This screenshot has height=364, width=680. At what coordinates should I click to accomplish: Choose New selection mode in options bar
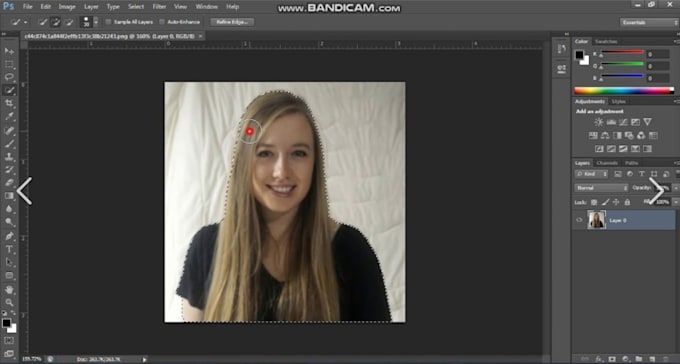[43, 22]
